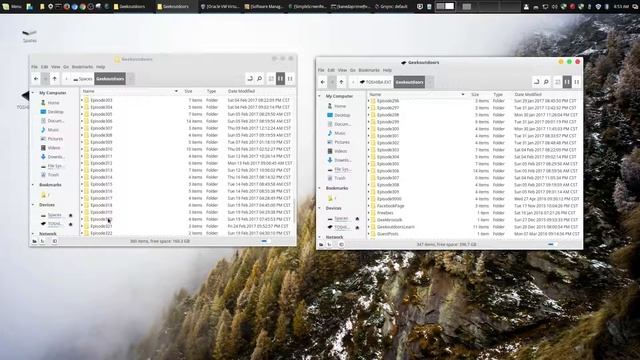Eject the Spares device in TOSHIBA EXT window sidebar

click(x=357, y=219)
